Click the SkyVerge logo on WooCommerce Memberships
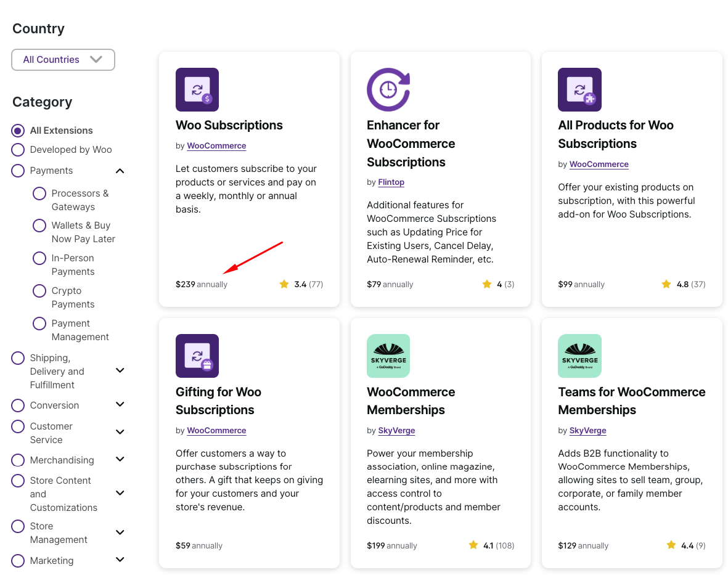Image resolution: width=728 pixels, height=575 pixels. click(x=388, y=356)
